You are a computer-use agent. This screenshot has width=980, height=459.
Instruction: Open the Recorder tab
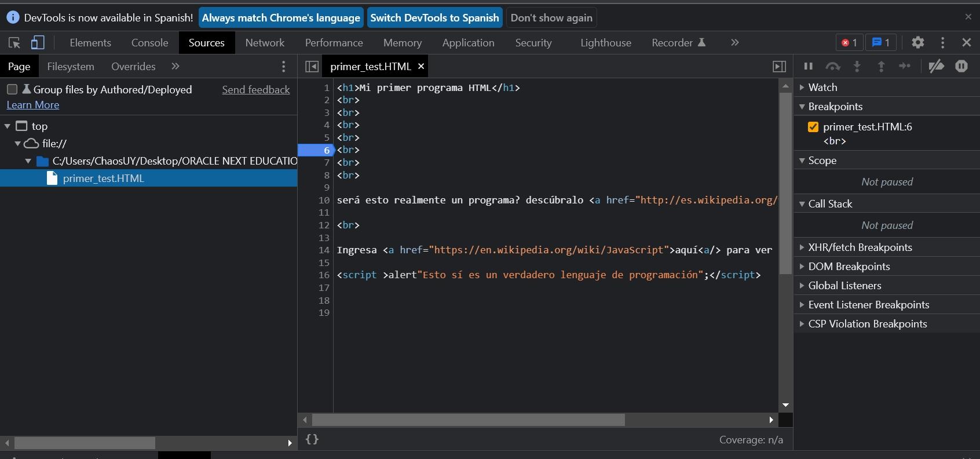pyautogui.click(x=678, y=42)
